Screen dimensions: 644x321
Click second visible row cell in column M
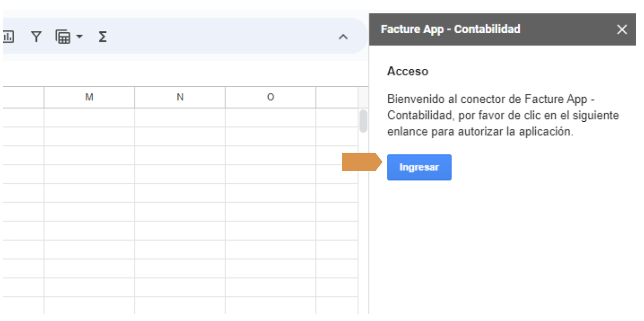(89, 137)
